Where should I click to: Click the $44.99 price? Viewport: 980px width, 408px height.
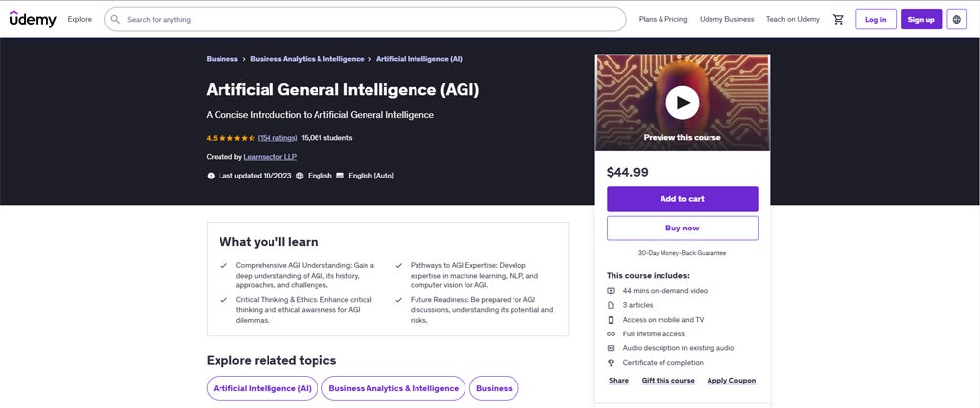(x=627, y=172)
